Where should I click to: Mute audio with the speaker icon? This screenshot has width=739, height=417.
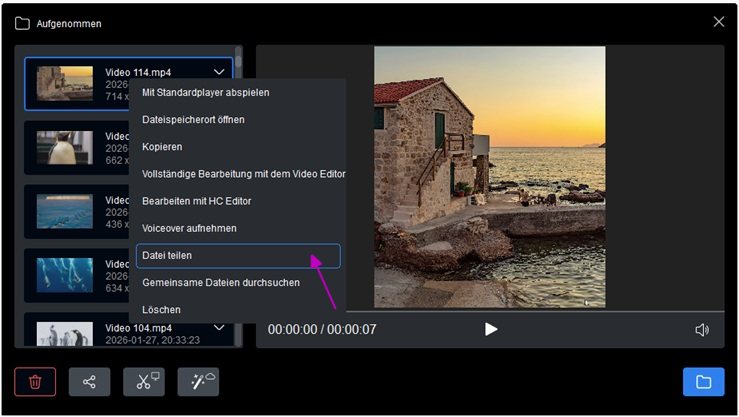tap(702, 329)
